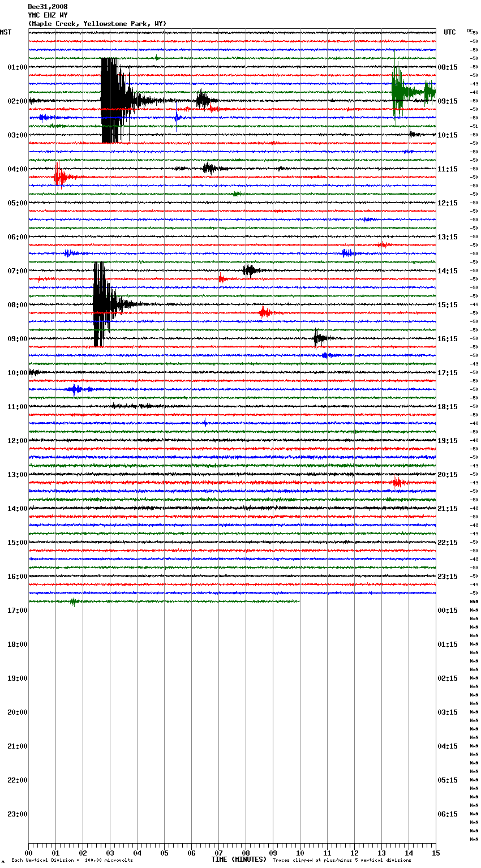Click the TIME (MINUTES) axis title
This screenshot has width=481, height=868.
(239, 860)
